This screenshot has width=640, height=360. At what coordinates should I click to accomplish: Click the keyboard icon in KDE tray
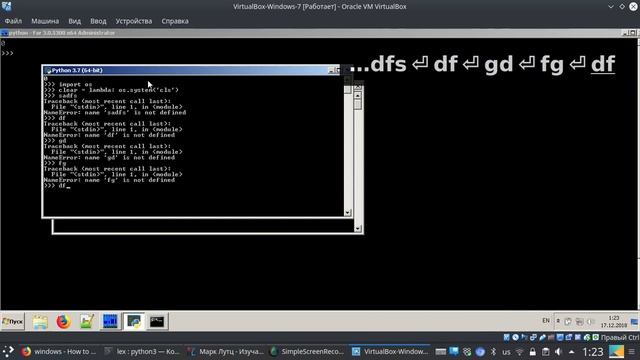(440, 351)
